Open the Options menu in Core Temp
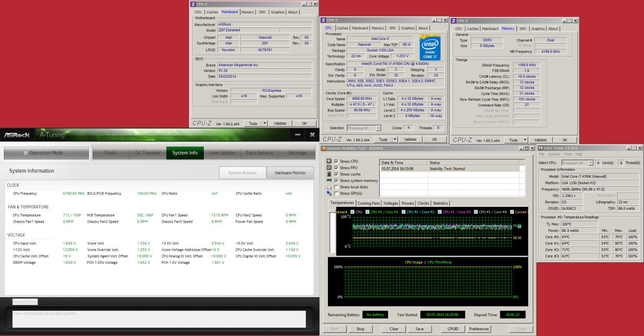644x336 pixels. click(x=554, y=154)
